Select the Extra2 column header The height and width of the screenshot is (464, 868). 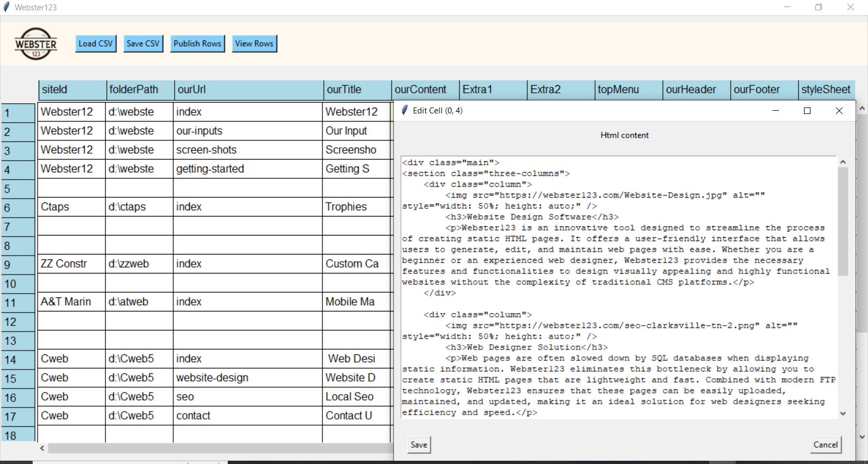click(x=561, y=90)
